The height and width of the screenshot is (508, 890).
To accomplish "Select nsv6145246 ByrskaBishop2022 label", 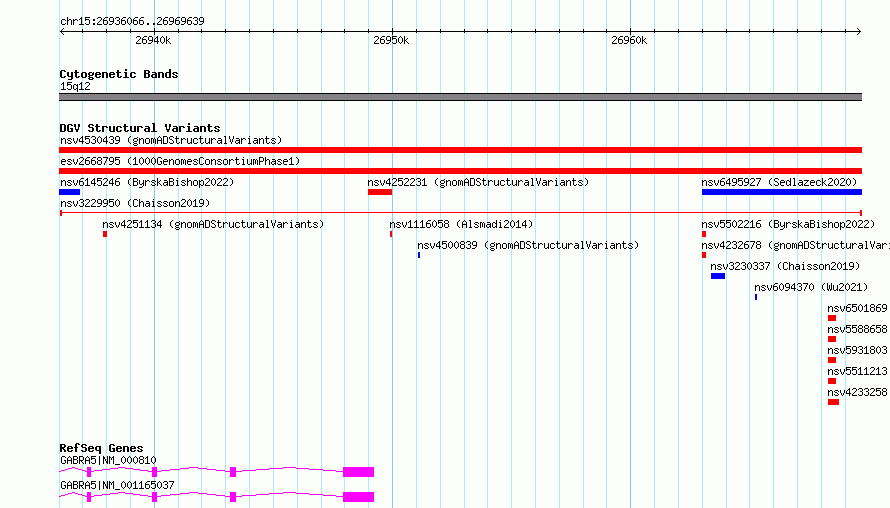I will click(147, 182).
